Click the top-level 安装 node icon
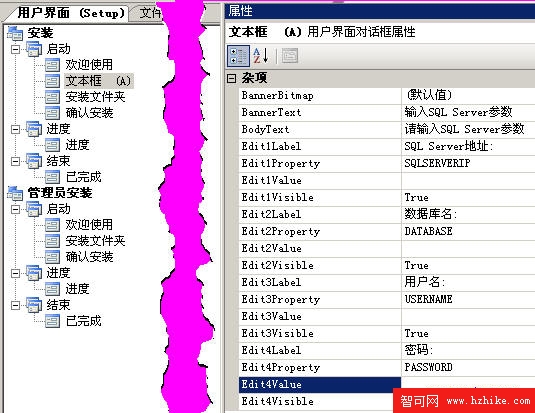The image size is (535, 413). click(15, 33)
